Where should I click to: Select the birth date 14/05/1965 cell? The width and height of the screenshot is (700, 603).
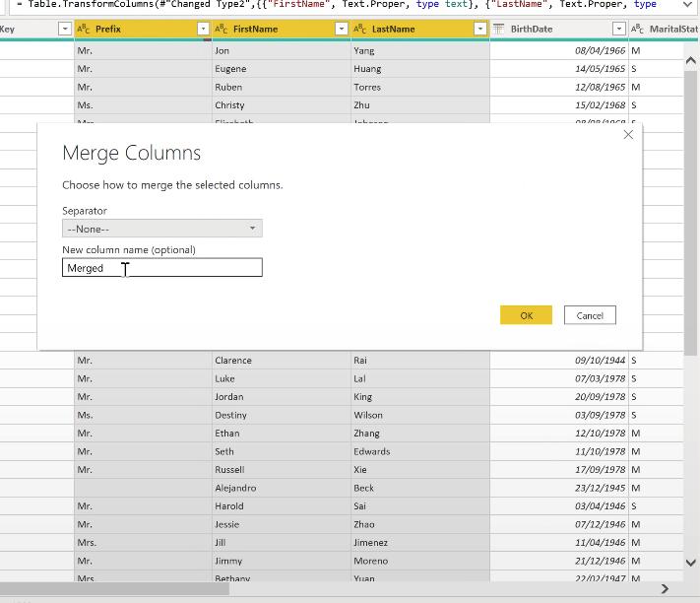coord(559,69)
